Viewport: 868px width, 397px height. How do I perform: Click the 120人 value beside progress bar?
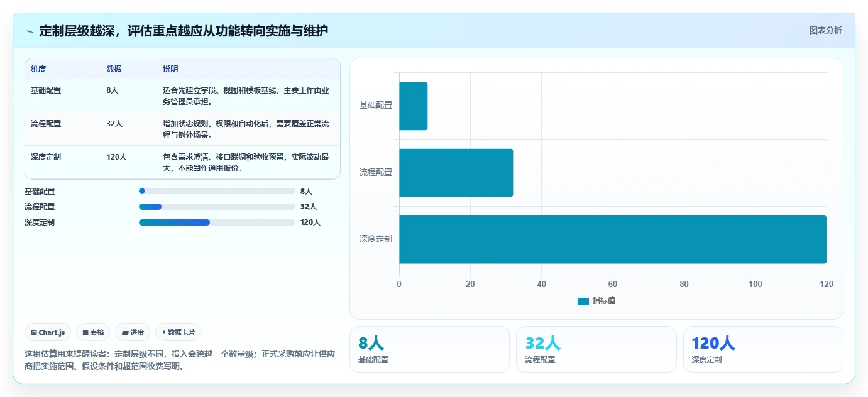click(x=310, y=222)
